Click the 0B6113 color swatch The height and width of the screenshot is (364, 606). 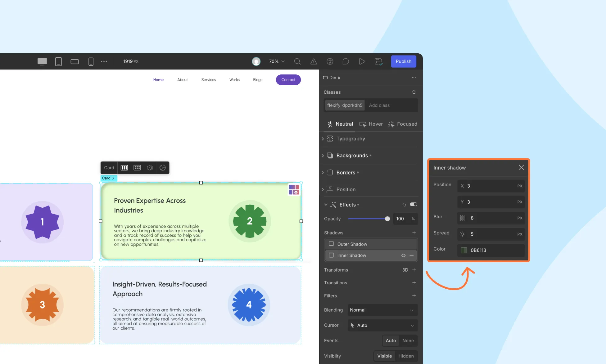pyautogui.click(x=464, y=250)
